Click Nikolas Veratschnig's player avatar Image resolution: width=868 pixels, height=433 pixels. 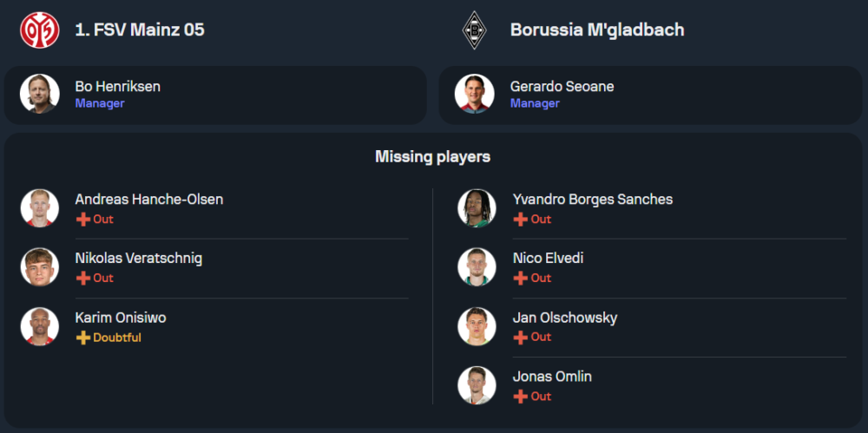pyautogui.click(x=40, y=267)
